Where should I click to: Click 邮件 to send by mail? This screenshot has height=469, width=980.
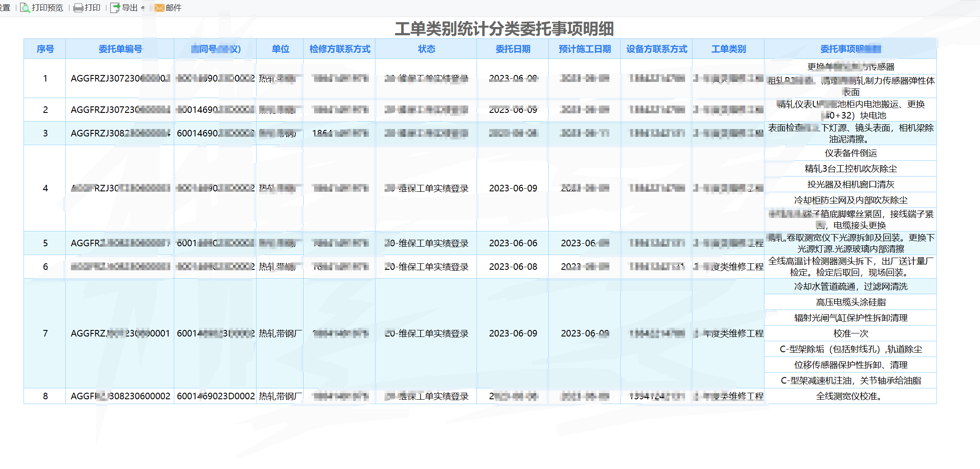coord(173,8)
